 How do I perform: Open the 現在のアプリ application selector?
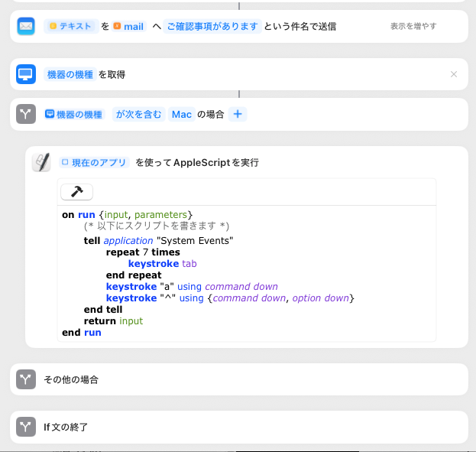coord(94,163)
